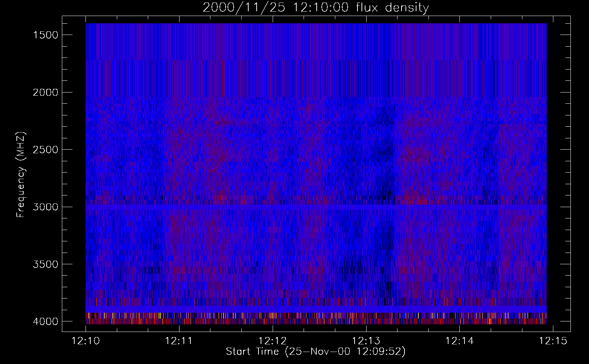Click the 'Frequency (MHZ)' axis label
589x364 pixels.
click(21, 175)
